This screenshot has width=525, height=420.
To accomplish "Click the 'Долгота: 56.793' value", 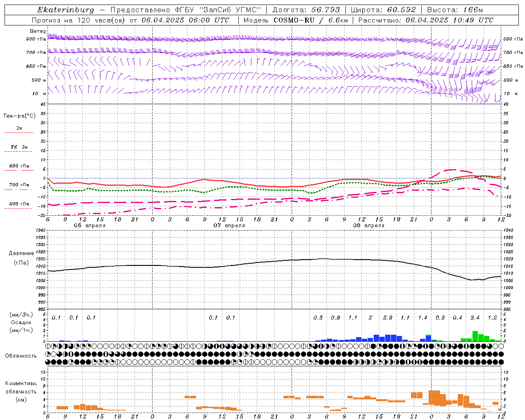I will click(x=306, y=10).
